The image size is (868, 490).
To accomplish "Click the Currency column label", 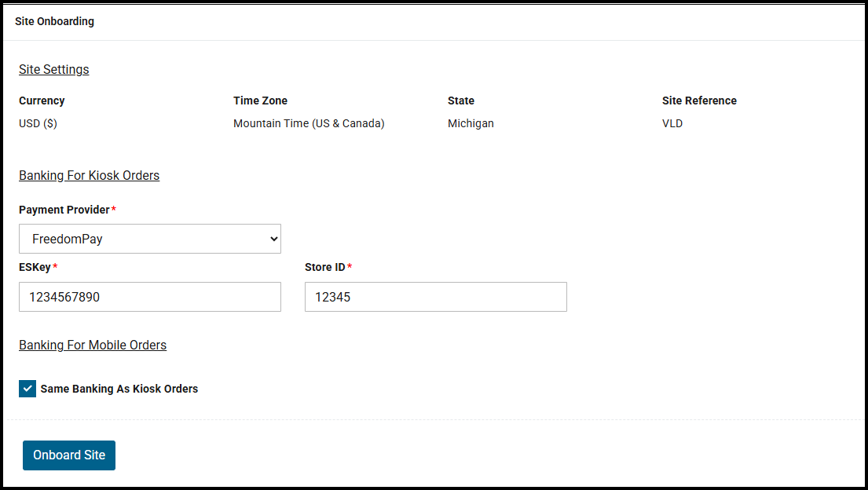I will [42, 101].
